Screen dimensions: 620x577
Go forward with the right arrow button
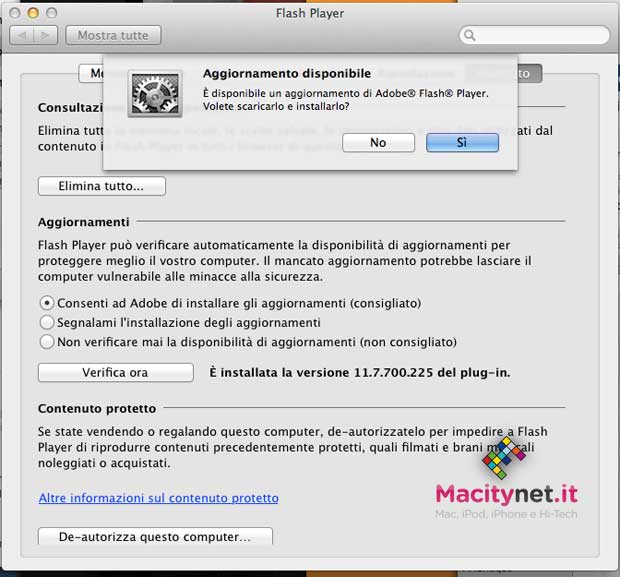[46, 35]
